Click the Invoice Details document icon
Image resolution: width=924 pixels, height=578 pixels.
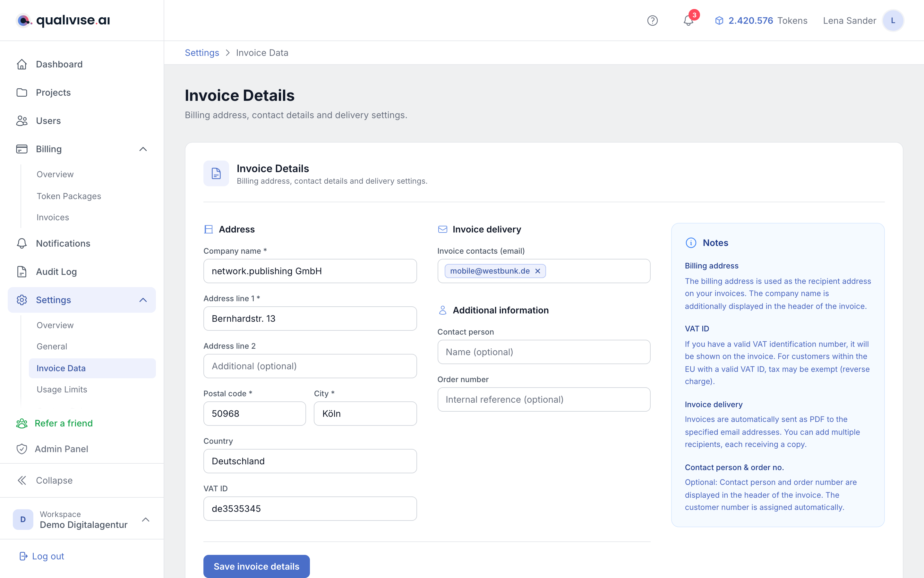(216, 173)
